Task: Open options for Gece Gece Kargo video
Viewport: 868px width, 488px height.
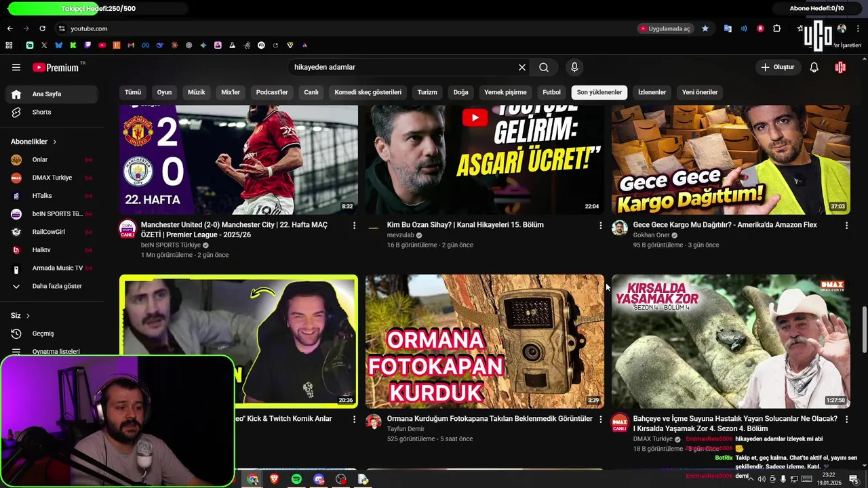Action: (846, 225)
